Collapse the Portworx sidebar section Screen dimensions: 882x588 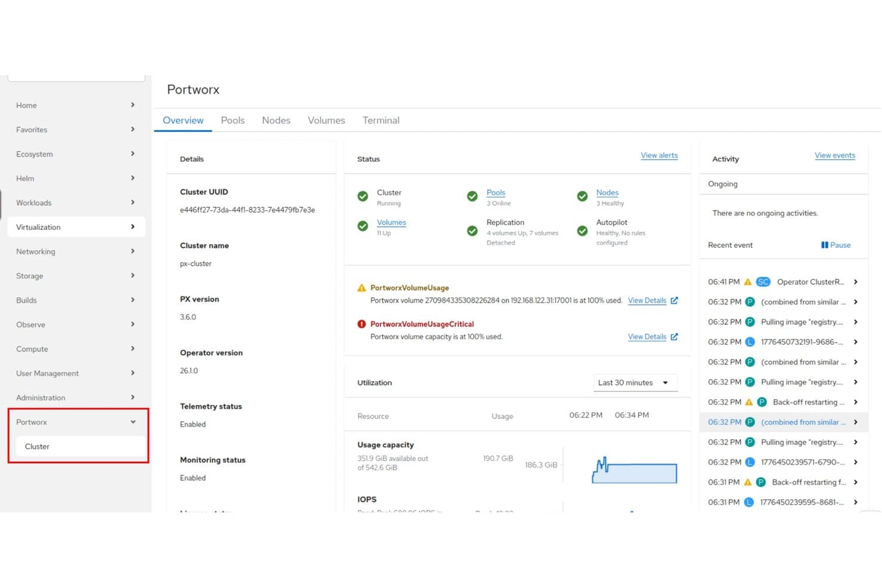(x=77, y=422)
